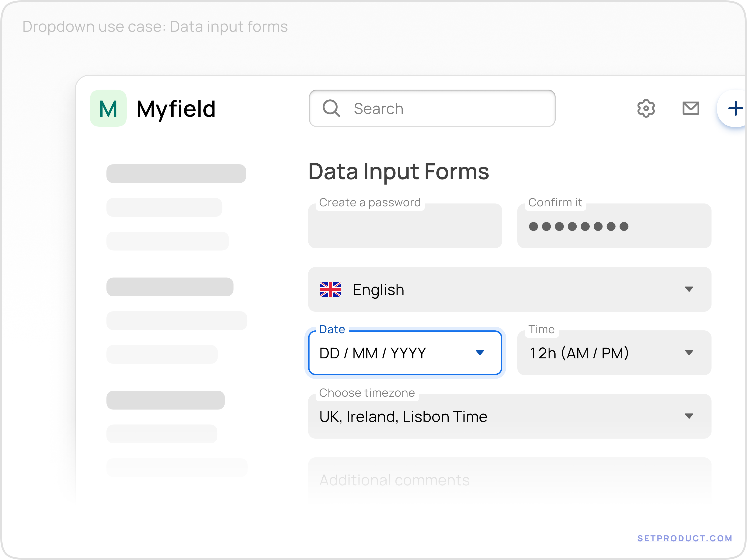Click the Data Input Forms heading

pos(398,172)
